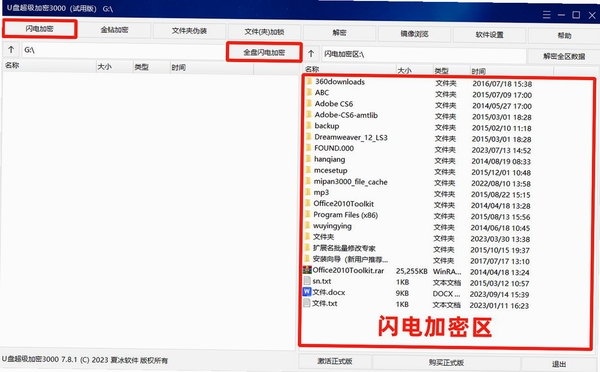600x372 pixels.
Task: Click the 25,255KB size cell
Action: click(x=411, y=271)
